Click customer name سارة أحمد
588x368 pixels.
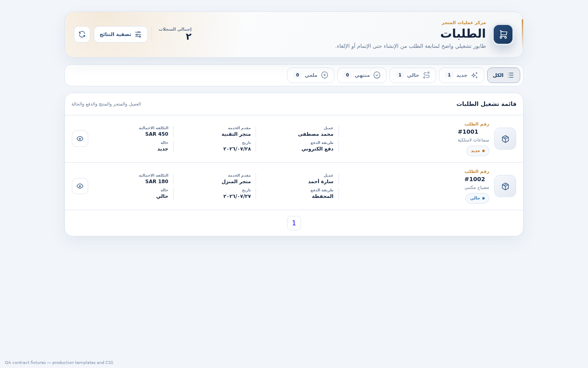[x=321, y=182]
